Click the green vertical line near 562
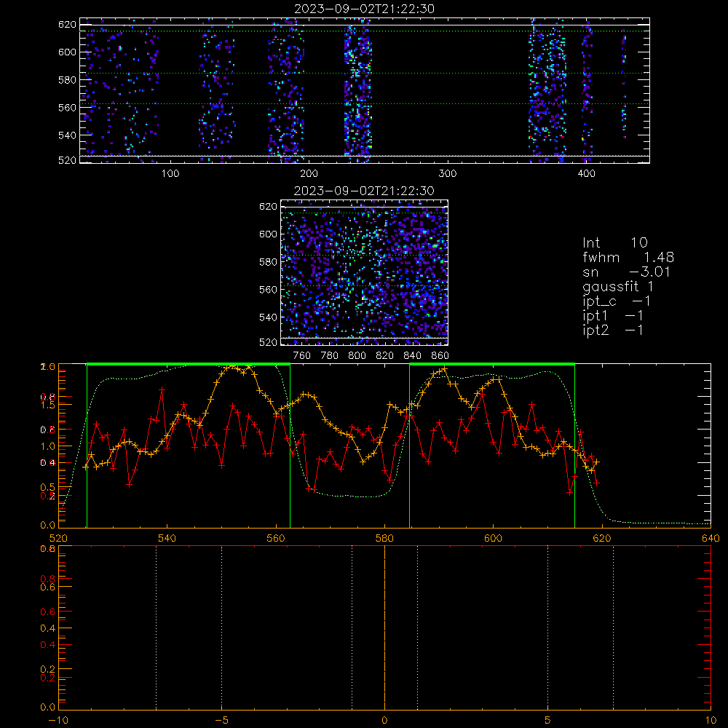The image size is (728, 728). tap(290, 446)
